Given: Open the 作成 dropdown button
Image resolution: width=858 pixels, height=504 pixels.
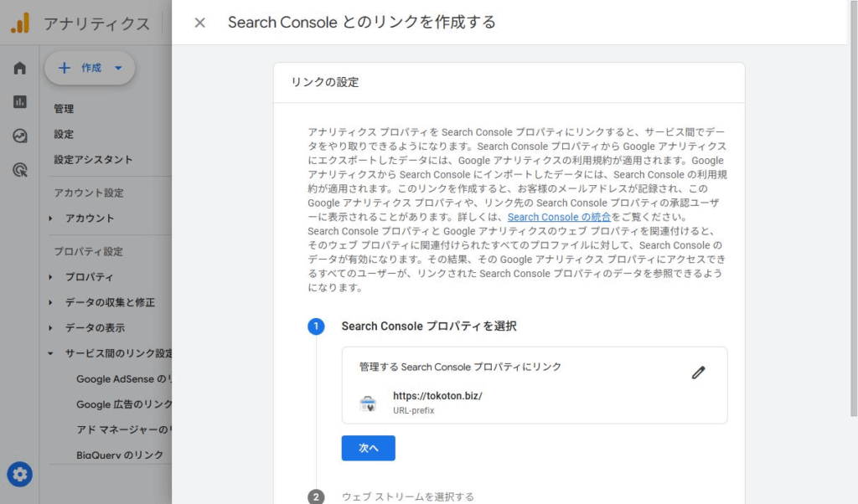Looking at the screenshot, I should click(90, 68).
